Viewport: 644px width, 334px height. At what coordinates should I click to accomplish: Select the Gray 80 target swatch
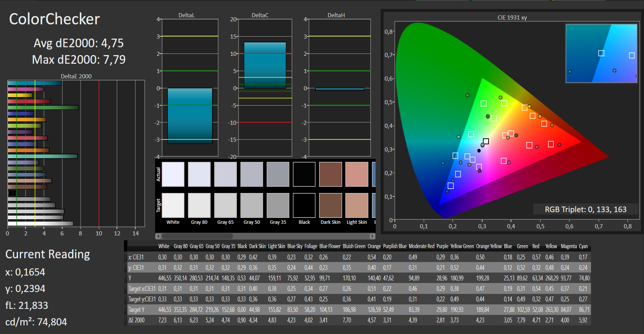tap(199, 205)
